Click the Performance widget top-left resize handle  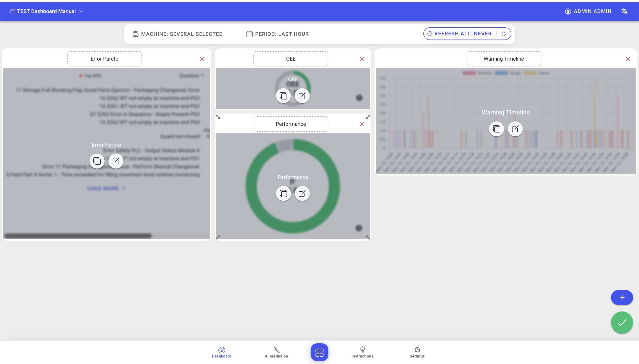(x=218, y=117)
